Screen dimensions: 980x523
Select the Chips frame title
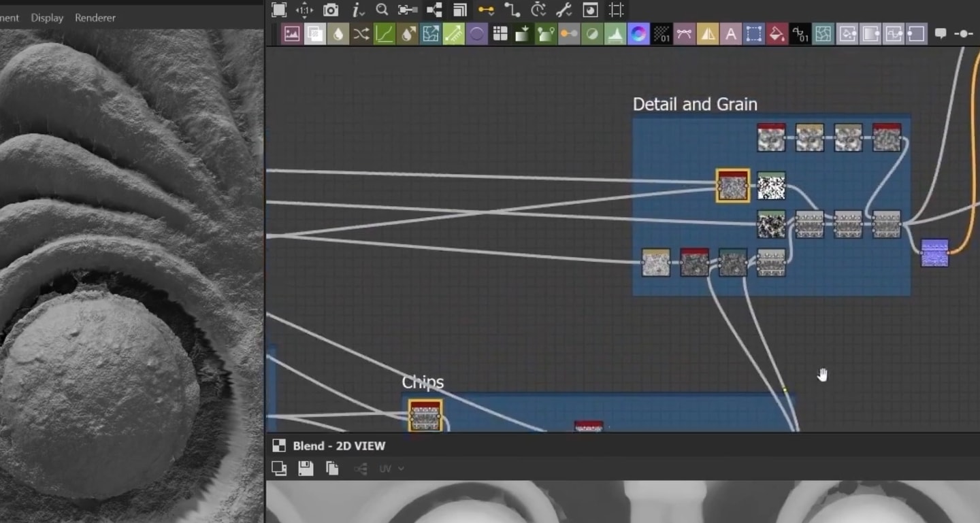[x=423, y=382]
